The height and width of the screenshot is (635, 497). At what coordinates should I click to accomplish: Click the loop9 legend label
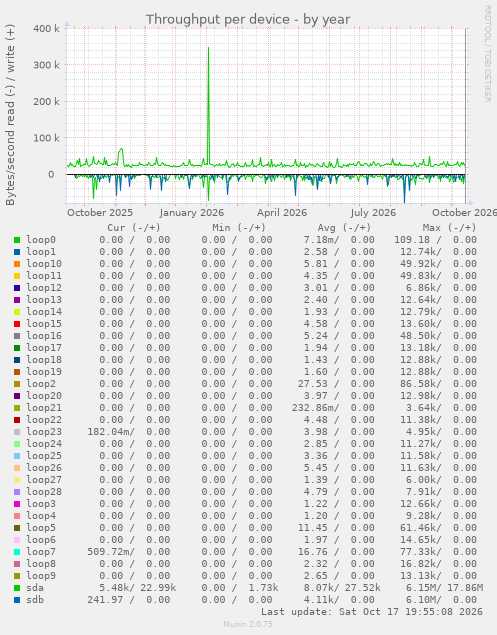41,576
